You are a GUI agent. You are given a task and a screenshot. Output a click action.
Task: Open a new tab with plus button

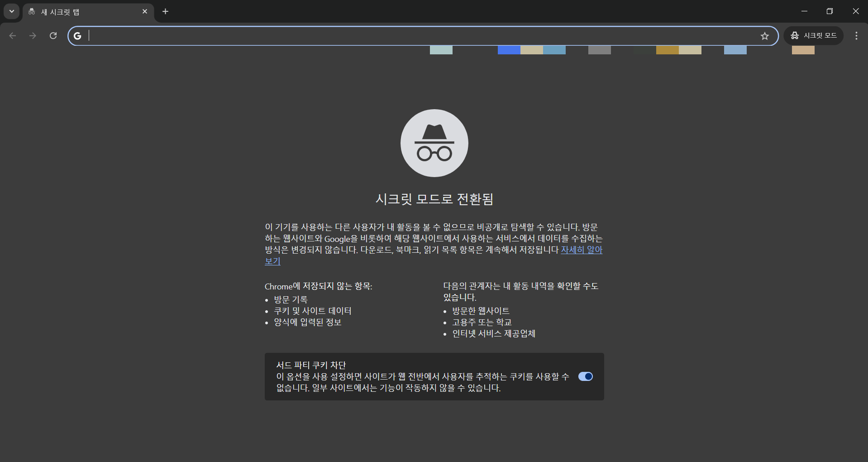tap(165, 11)
